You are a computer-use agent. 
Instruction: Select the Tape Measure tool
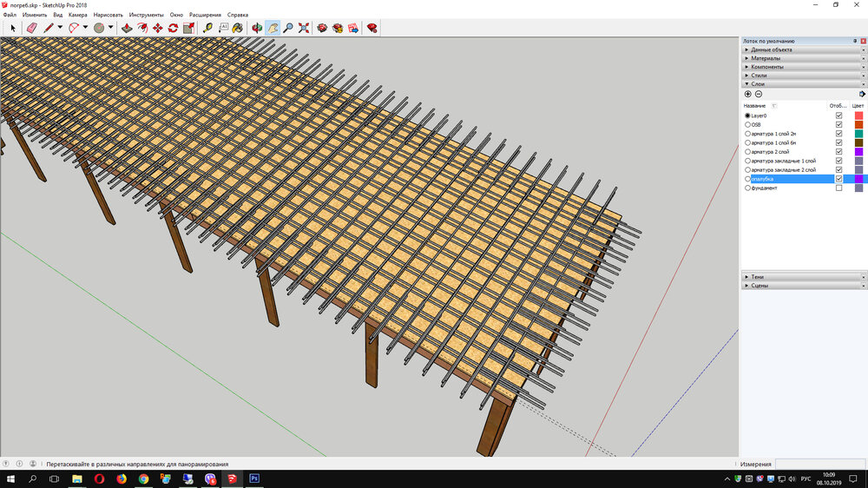tap(207, 28)
